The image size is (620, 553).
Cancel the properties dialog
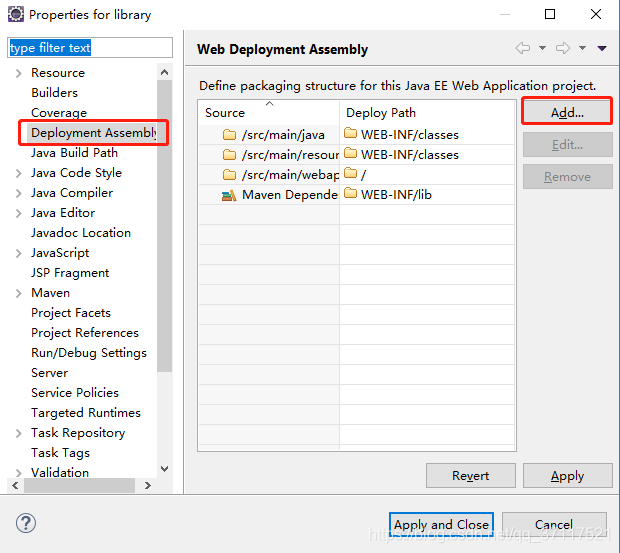[554, 525]
